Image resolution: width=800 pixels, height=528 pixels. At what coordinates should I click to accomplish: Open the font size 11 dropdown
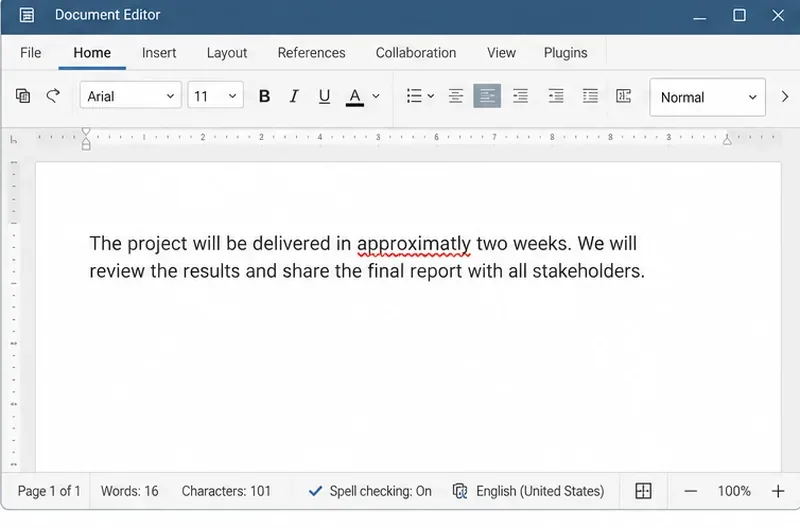click(x=215, y=95)
